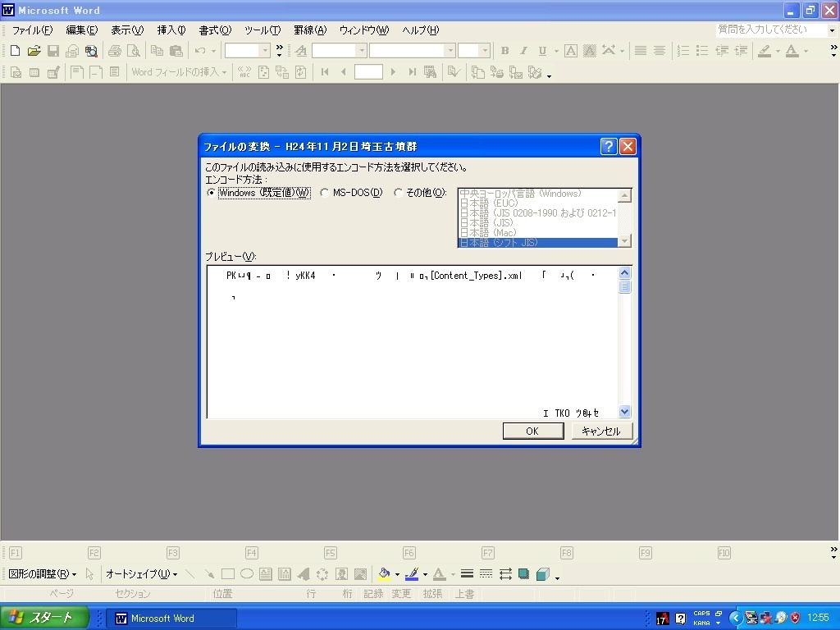Open the Font size dropdown
Screen dimensions: 840x630
[485, 51]
